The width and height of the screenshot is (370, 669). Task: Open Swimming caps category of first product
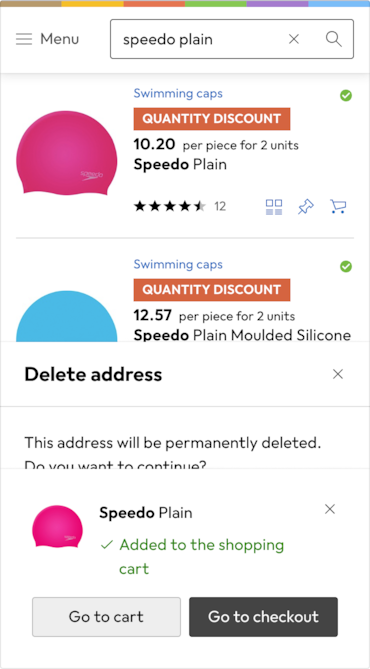[x=178, y=93]
